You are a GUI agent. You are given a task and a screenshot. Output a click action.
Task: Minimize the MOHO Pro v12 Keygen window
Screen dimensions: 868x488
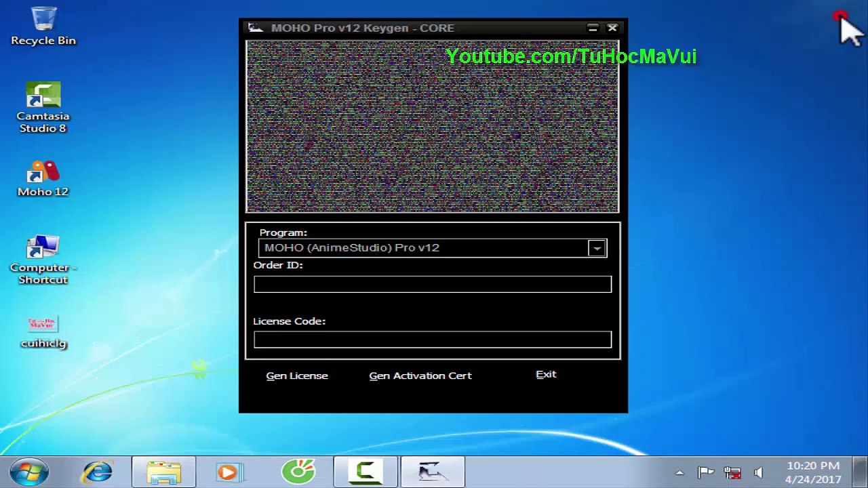[x=593, y=28]
